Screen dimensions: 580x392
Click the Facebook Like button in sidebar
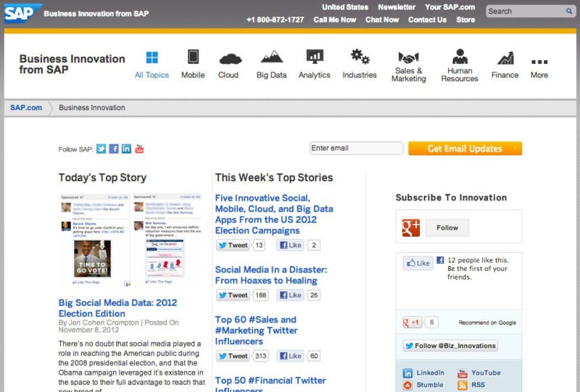pos(418,263)
